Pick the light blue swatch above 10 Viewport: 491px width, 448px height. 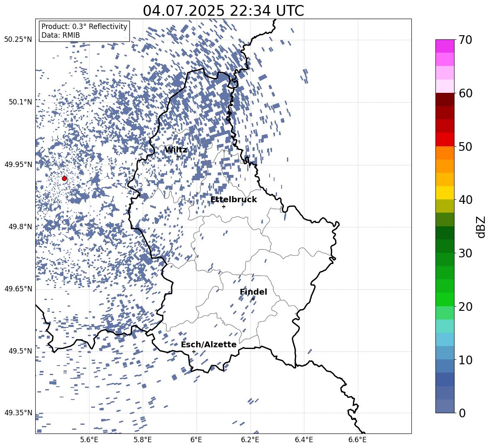point(445,339)
